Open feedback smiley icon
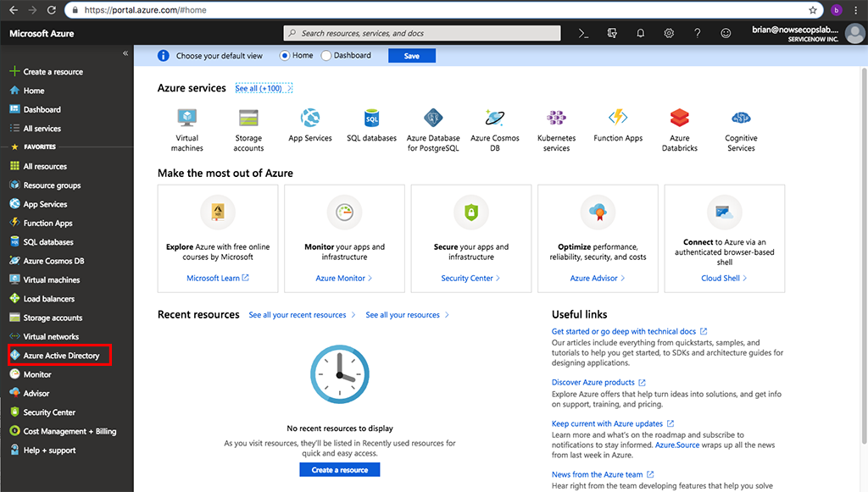The image size is (868, 492). [x=726, y=33]
